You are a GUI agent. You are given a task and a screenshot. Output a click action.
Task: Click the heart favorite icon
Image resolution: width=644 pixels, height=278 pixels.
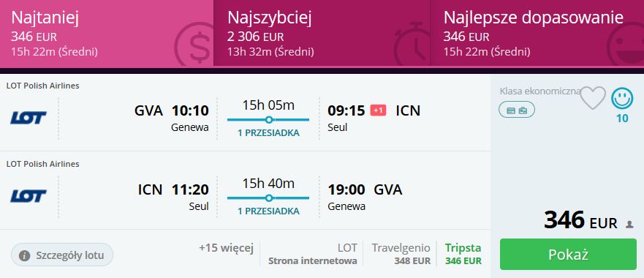593,98
